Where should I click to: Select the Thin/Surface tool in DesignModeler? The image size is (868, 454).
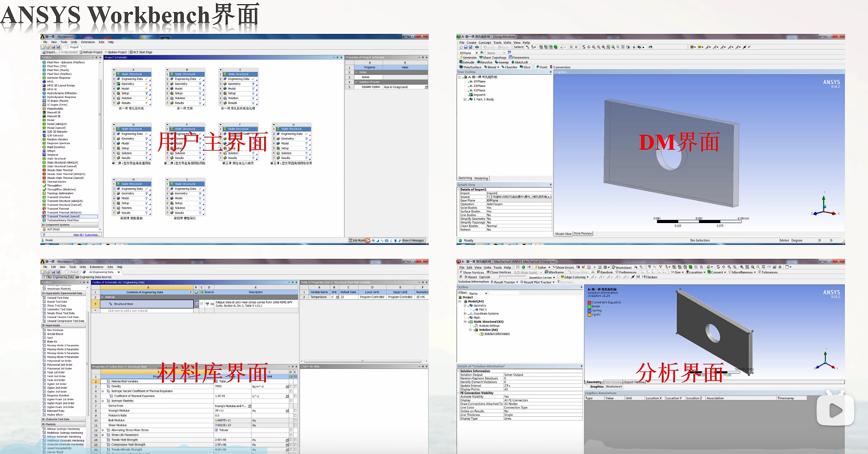(470, 67)
